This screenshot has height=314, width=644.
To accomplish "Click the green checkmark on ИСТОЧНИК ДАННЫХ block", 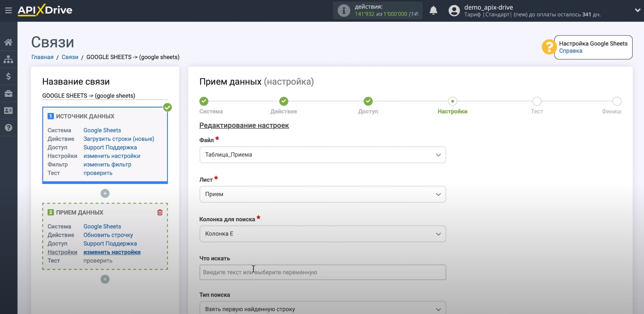I will (x=168, y=108).
